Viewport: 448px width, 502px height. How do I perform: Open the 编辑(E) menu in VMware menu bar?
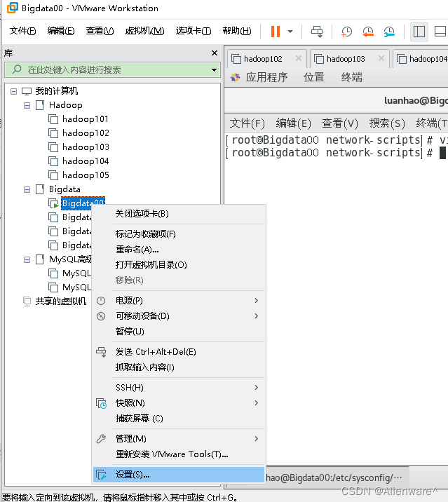pos(61,31)
